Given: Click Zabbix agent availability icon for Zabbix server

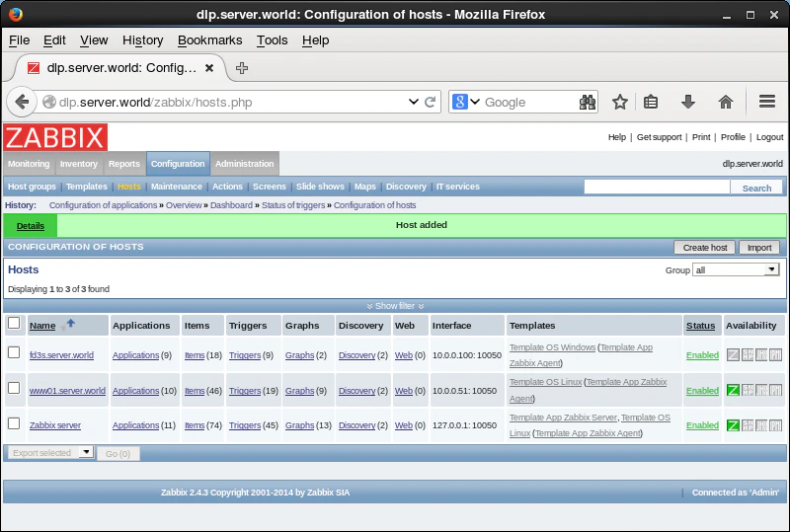Looking at the screenshot, I should coord(733,425).
